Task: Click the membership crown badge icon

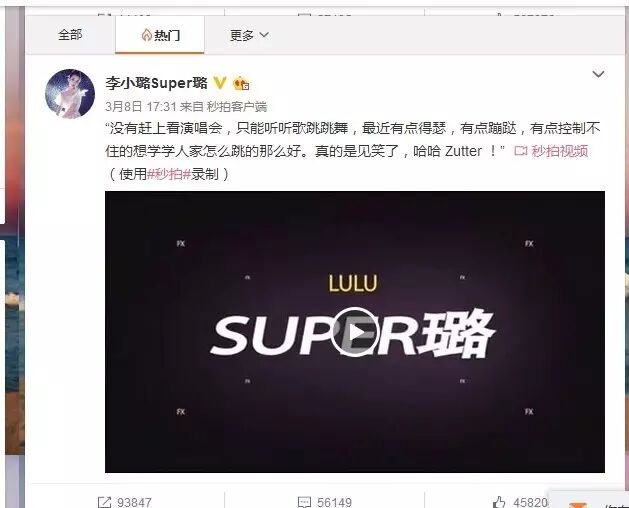Action: click(241, 83)
